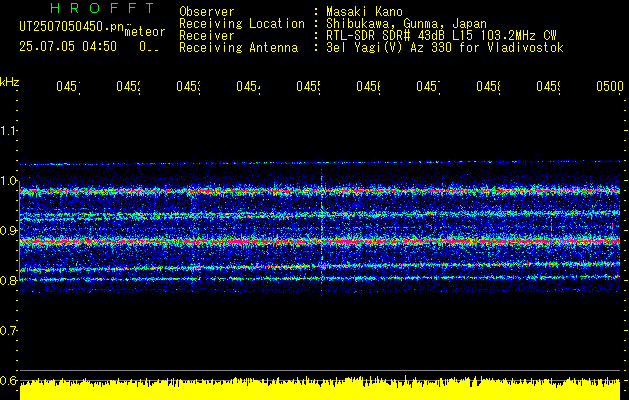Click the 0458 time marker
Image resolution: width=629 pixels, height=400 pixels.
pyautogui.click(x=488, y=86)
